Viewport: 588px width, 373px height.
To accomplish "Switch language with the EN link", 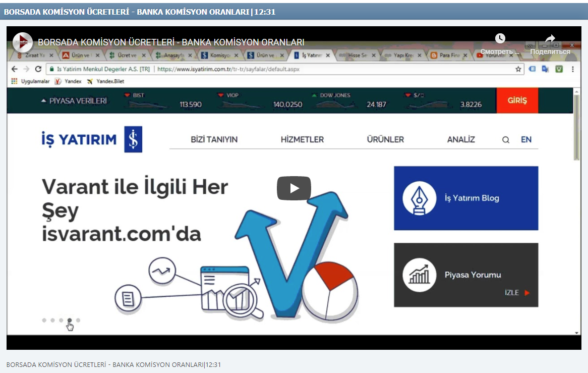I will click(526, 140).
